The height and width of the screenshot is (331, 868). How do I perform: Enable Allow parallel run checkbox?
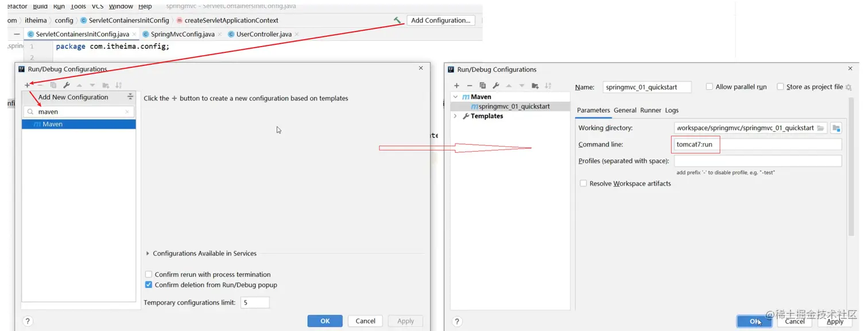[710, 87]
